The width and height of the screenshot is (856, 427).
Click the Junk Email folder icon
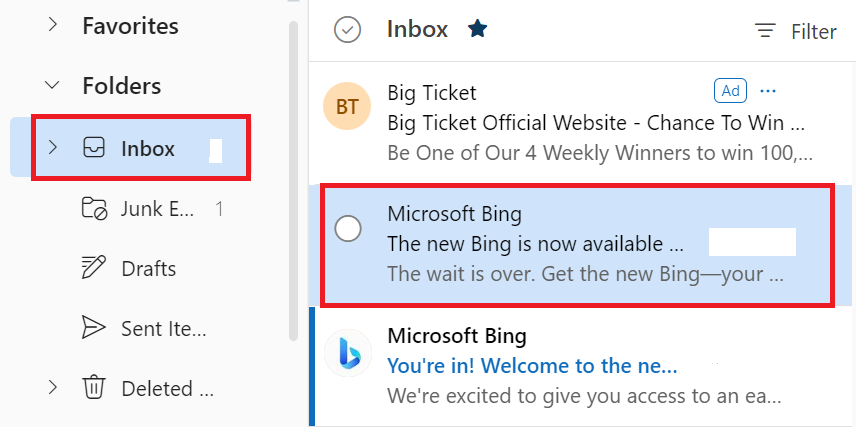coord(93,208)
